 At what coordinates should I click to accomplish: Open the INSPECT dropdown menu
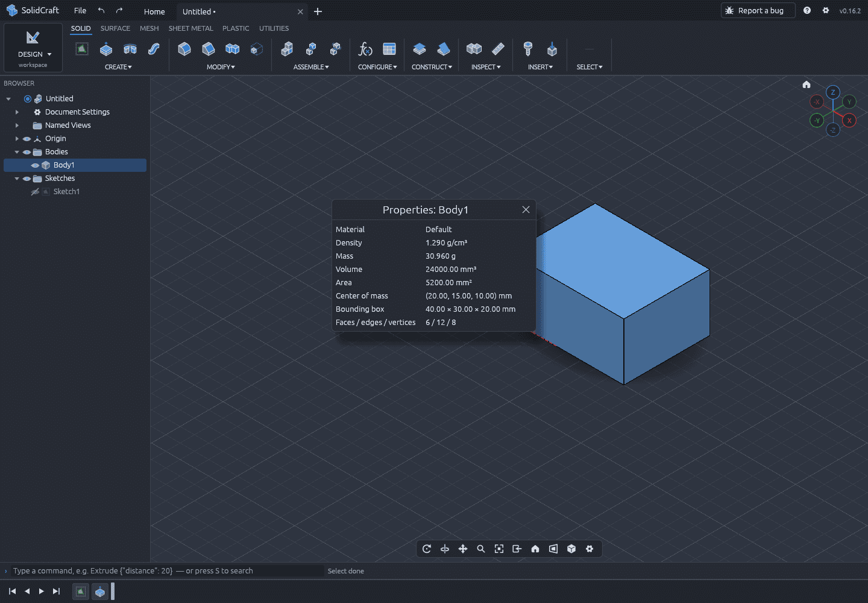[486, 67]
